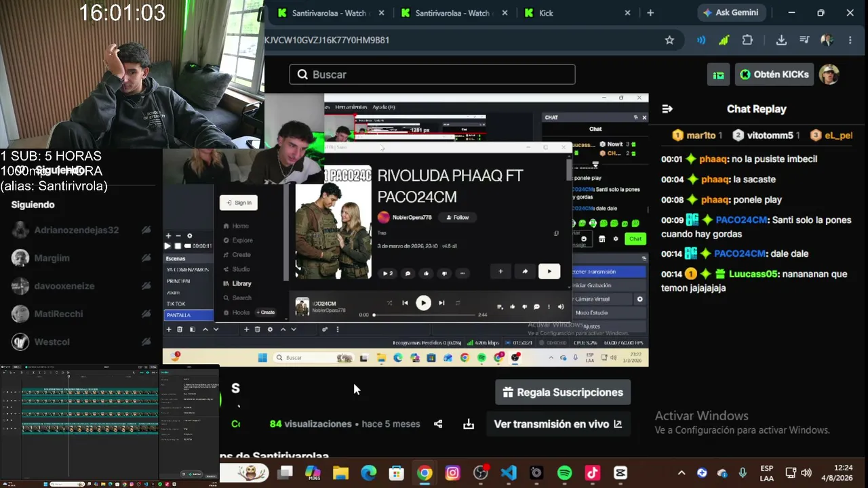Open a new browser tab
This screenshot has height=488, width=868.
pos(650,13)
